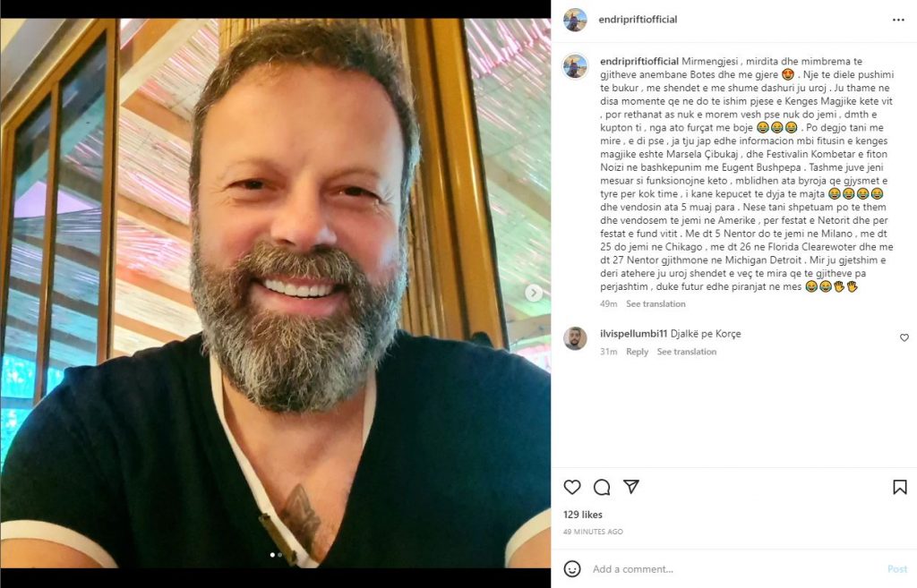Save post with the bookmark icon
The height and width of the screenshot is (588, 917).
[900, 487]
